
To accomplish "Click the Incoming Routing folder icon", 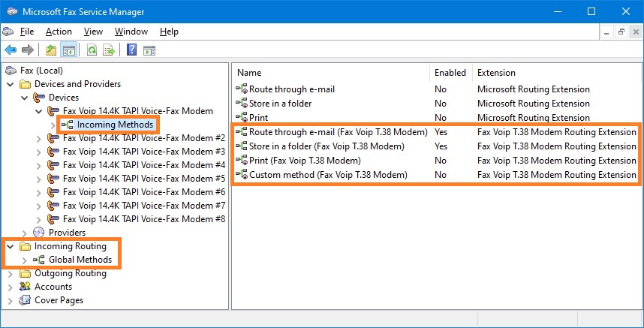I will coord(26,246).
